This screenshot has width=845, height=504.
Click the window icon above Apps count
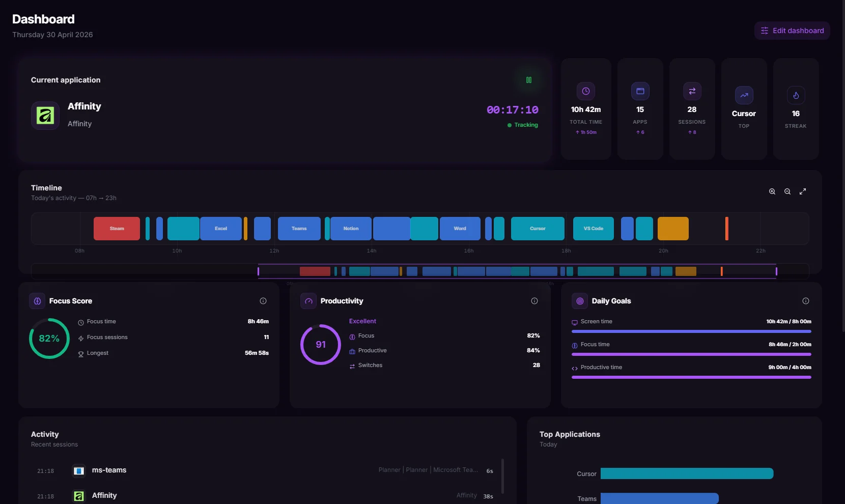click(x=640, y=91)
